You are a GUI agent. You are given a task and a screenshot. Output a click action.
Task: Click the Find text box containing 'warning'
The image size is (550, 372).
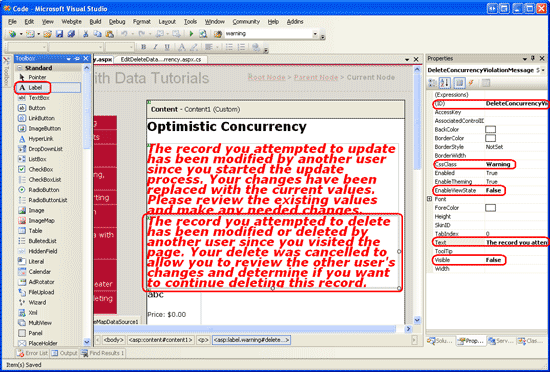tap(268, 34)
